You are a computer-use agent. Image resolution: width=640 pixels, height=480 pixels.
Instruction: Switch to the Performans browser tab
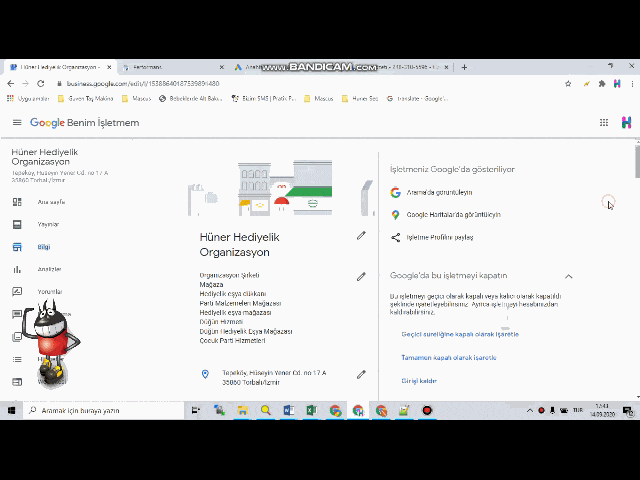[173, 67]
